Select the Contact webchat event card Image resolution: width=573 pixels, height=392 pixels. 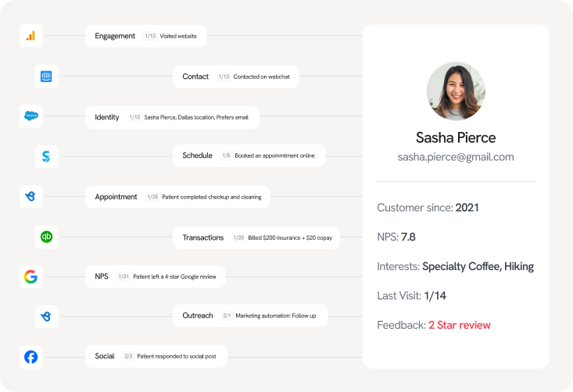point(236,77)
